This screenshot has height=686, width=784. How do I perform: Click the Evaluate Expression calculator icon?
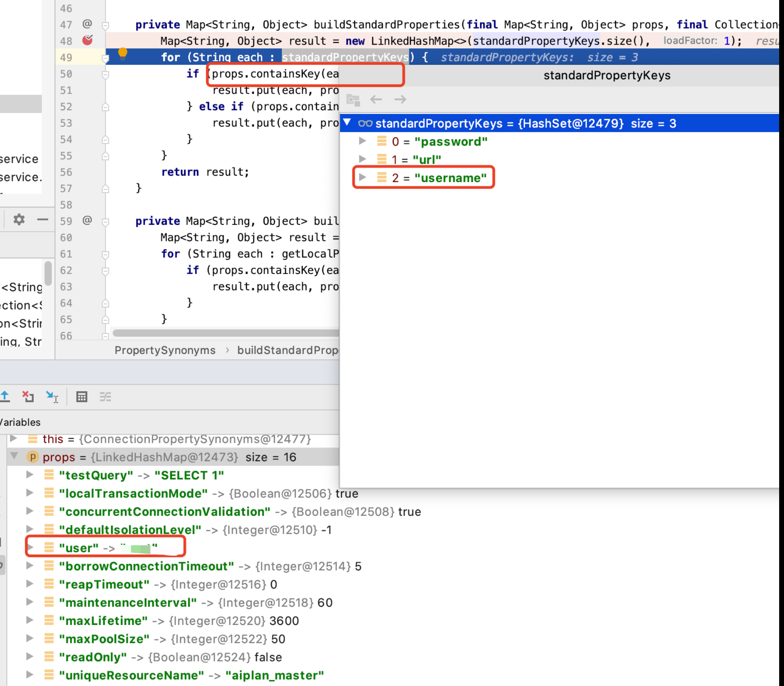pos(82,397)
